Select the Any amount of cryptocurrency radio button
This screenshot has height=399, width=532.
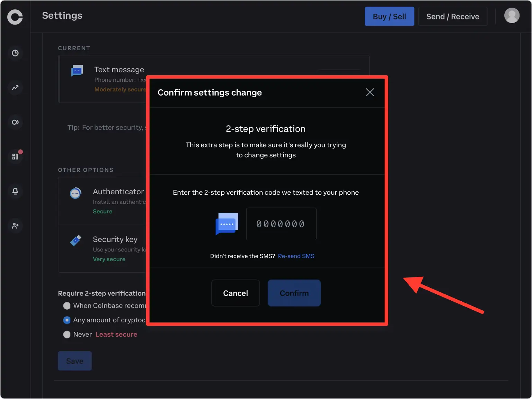pyautogui.click(x=67, y=320)
